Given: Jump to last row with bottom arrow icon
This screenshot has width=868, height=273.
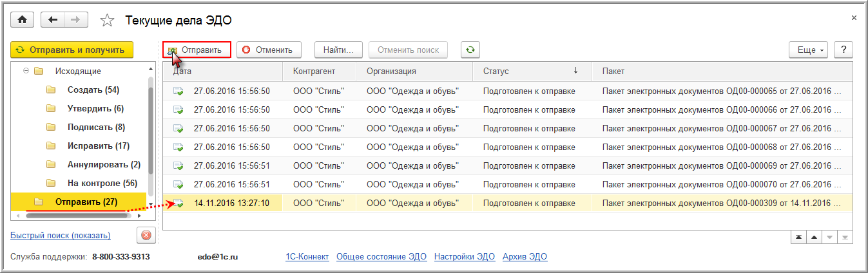Looking at the screenshot, I should [x=844, y=237].
